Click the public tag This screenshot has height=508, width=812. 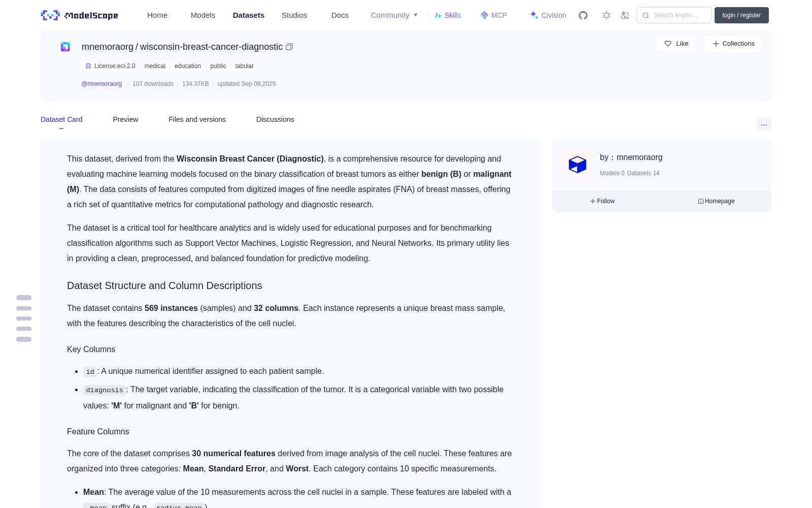coord(218,66)
